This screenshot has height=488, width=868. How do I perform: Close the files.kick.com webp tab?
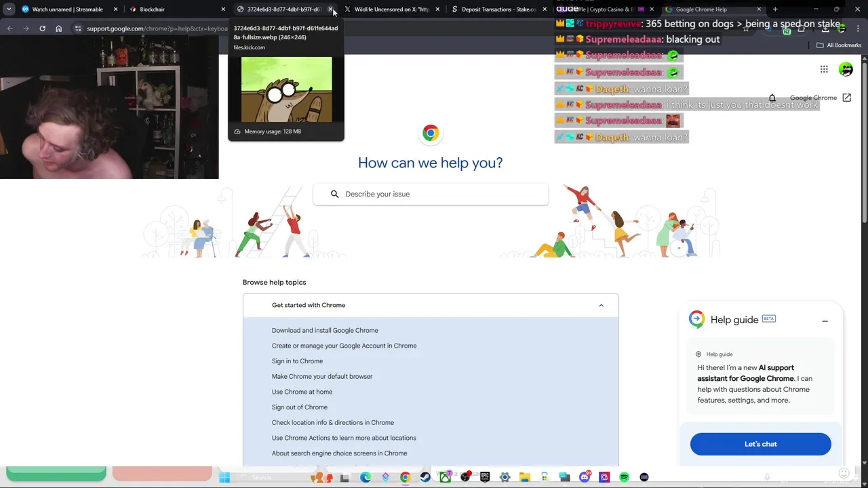330,9
